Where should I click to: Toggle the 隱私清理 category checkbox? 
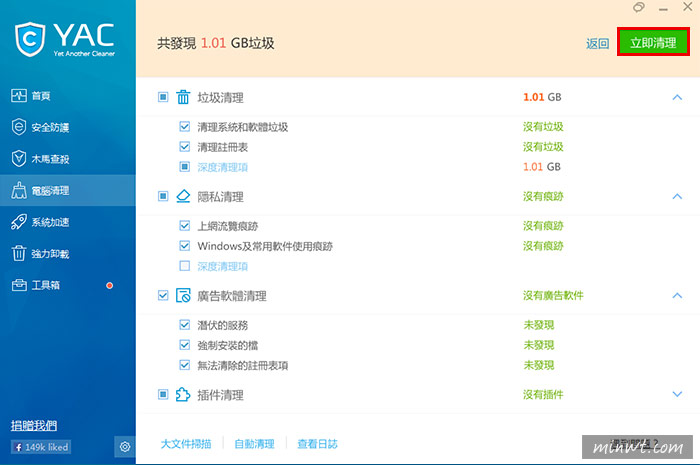pyautogui.click(x=163, y=196)
